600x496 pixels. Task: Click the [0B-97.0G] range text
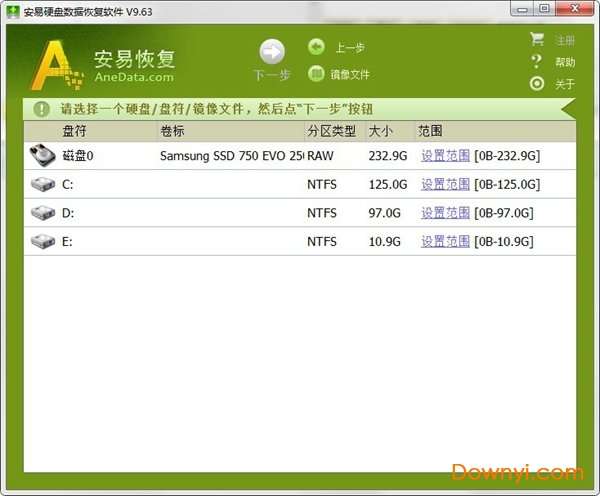click(x=504, y=213)
